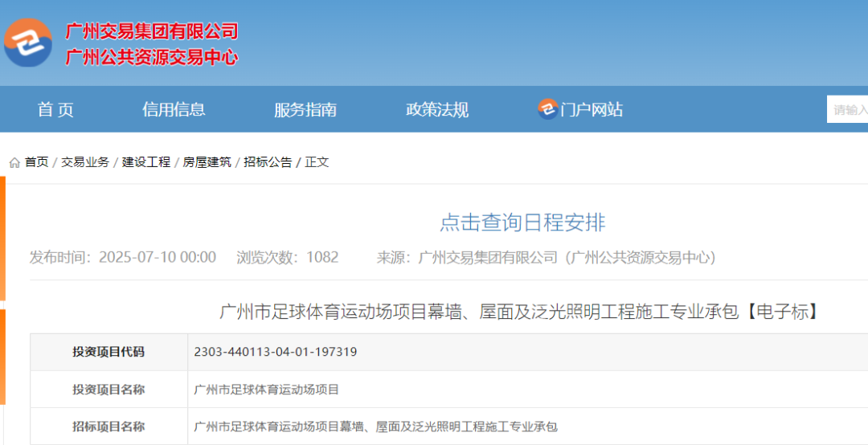Viewport: 868px width, 445px height.
Task: Go to 房屋建筑 in breadcrumb
Action: click(x=207, y=162)
